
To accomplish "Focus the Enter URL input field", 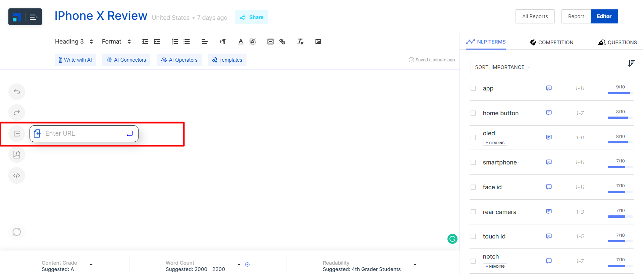I will [x=83, y=134].
